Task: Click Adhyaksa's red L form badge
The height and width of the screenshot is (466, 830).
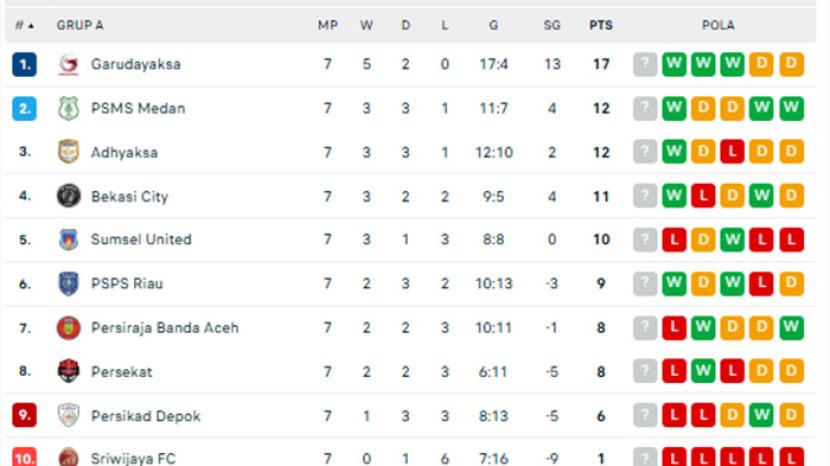Action: tap(732, 152)
